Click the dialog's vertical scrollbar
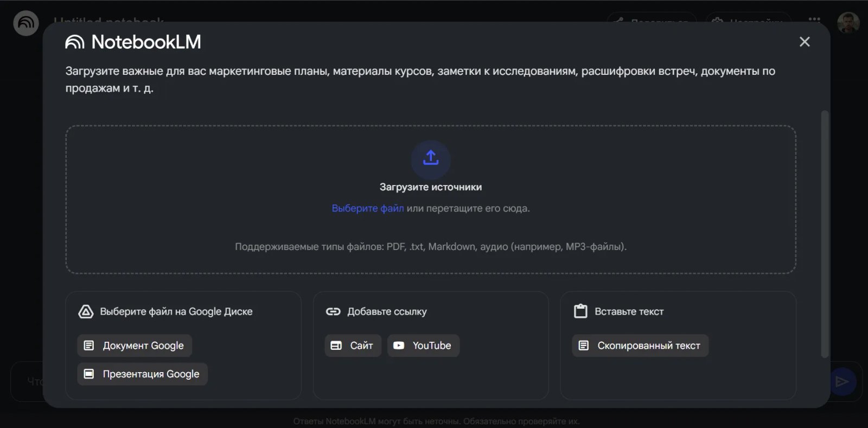 click(825, 234)
